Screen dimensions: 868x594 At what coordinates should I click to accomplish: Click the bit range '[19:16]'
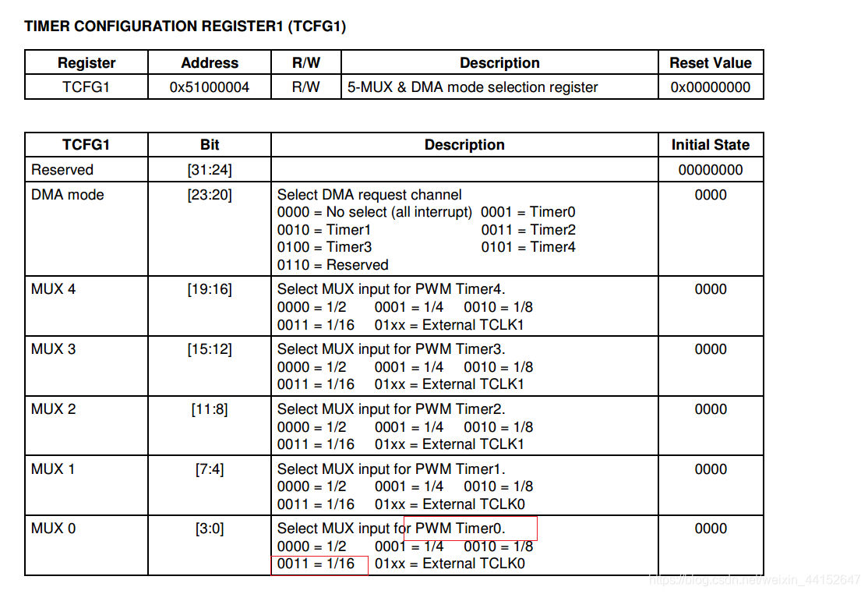(210, 289)
